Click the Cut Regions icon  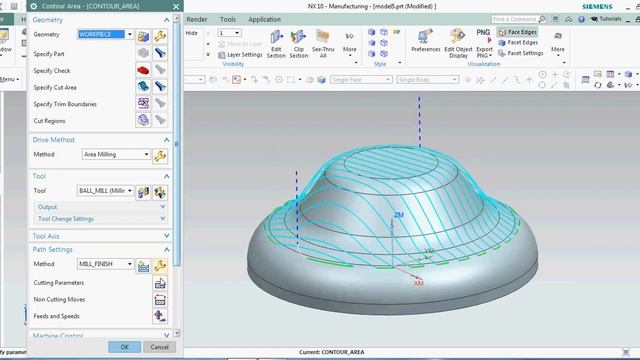[x=143, y=120]
